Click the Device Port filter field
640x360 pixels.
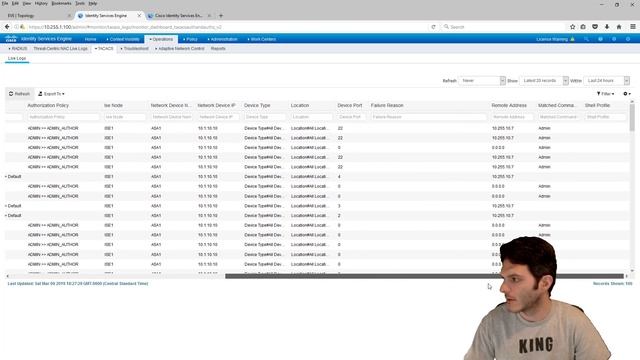click(x=351, y=117)
